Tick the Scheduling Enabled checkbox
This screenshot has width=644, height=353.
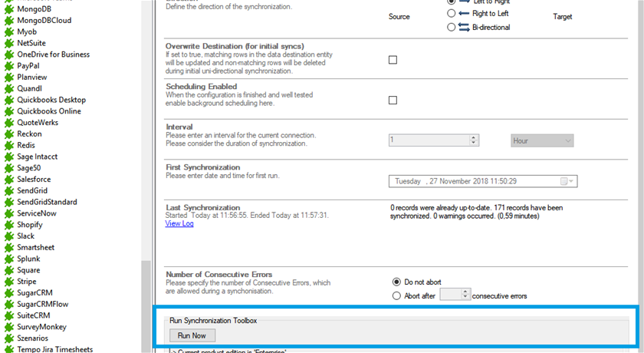(393, 101)
